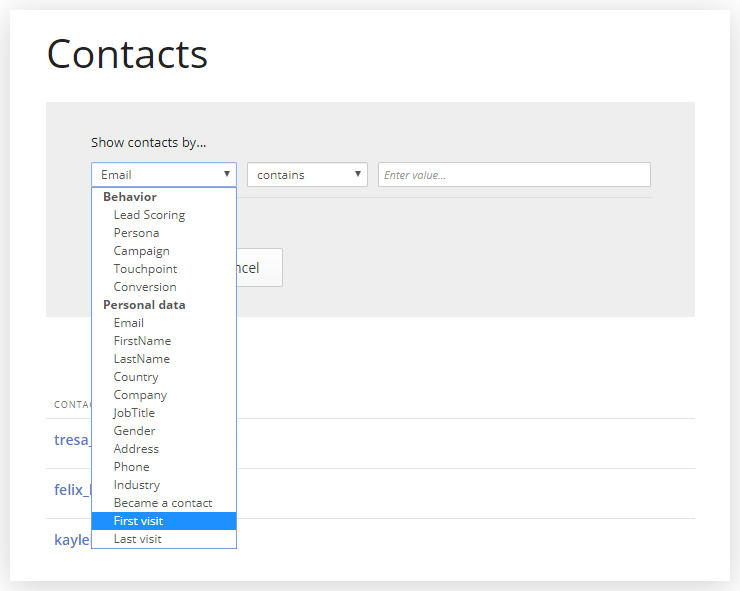Choose 'Company' filter option
The image size is (740, 591).
click(140, 395)
